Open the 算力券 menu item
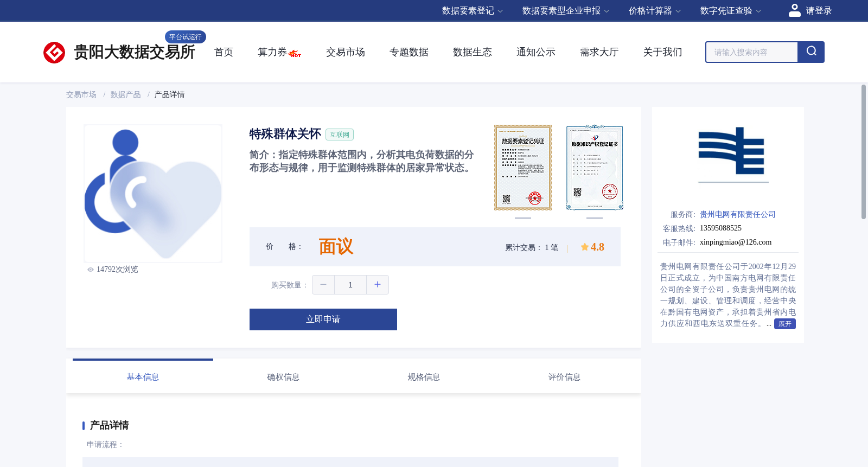868x467 pixels. [x=272, y=52]
